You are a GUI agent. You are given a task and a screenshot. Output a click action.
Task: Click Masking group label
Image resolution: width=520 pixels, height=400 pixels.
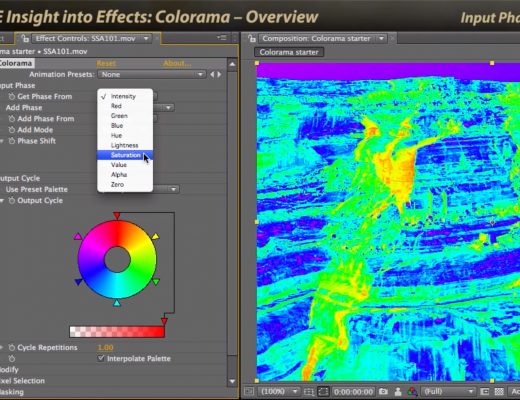12,392
